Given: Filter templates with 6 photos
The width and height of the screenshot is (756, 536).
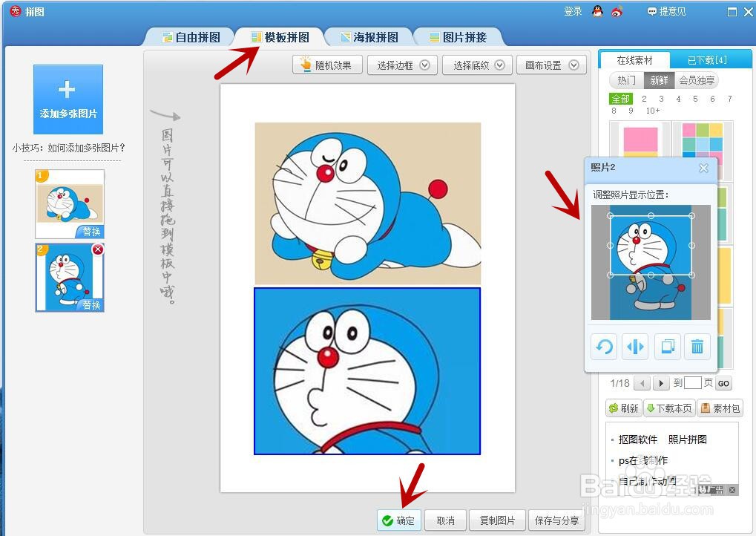Looking at the screenshot, I should tap(713, 99).
